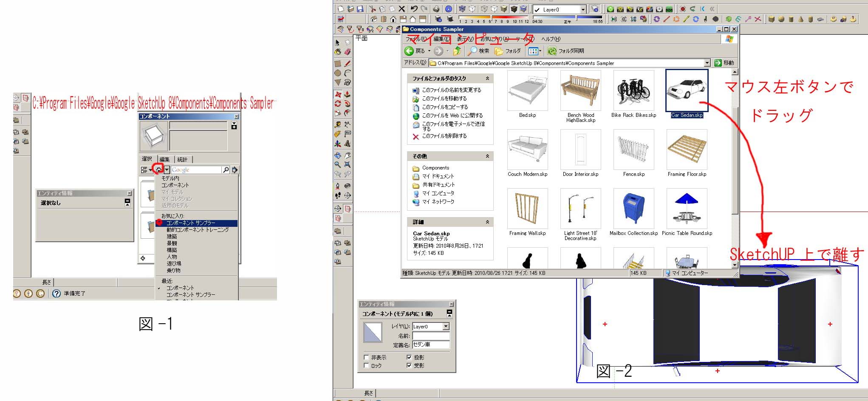Click the green power icon in top toolbar
This screenshot has height=401, width=868.
(611, 9)
